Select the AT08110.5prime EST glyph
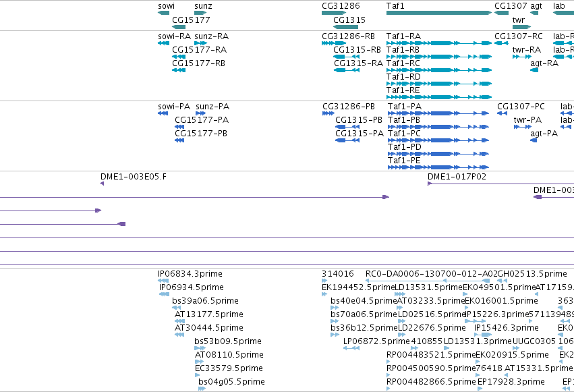574x392 pixels. 199,362
